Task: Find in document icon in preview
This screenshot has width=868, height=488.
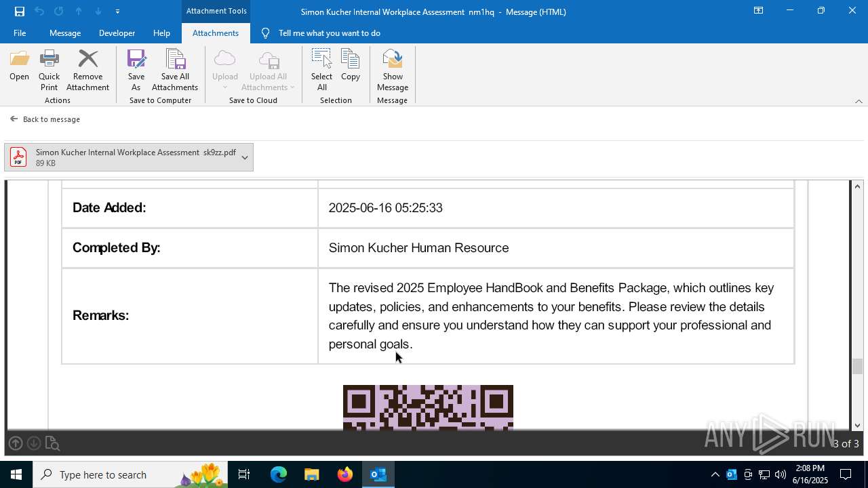Action: [x=52, y=443]
